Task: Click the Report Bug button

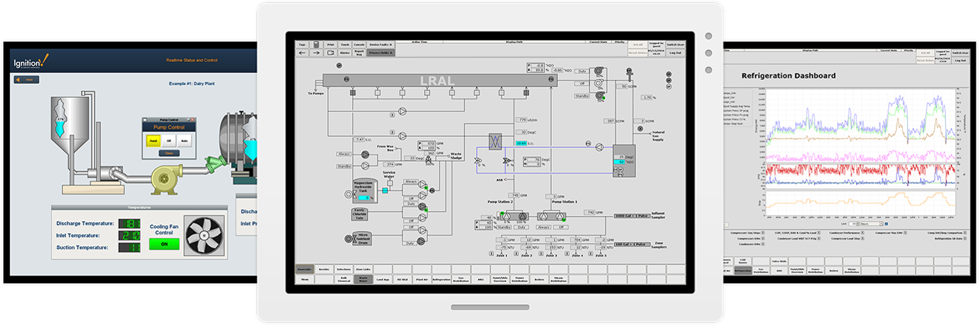Action: (x=358, y=53)
